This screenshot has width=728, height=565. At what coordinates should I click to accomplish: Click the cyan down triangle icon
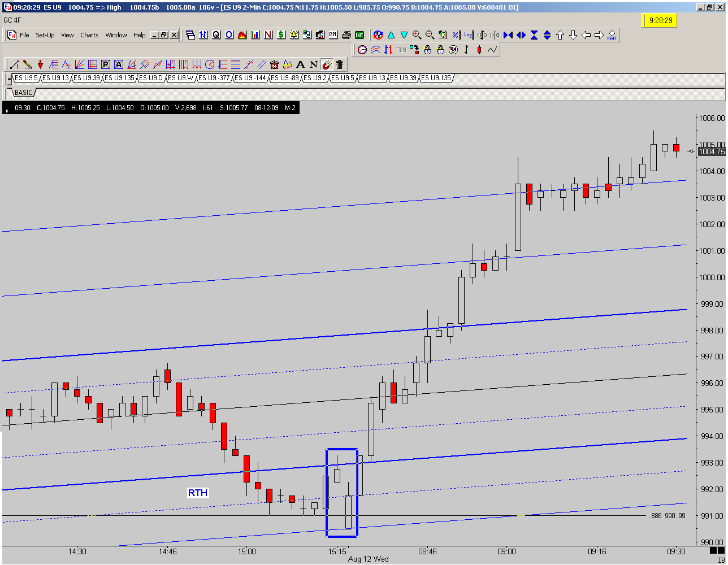coord(404,34)
